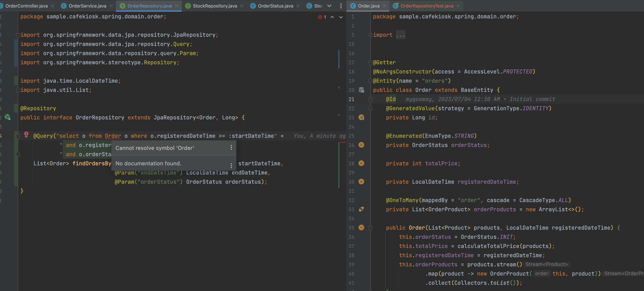Click 'calculateTotalPrice(products)' call
Screen dimensions: 644x291
pos(505,246)
